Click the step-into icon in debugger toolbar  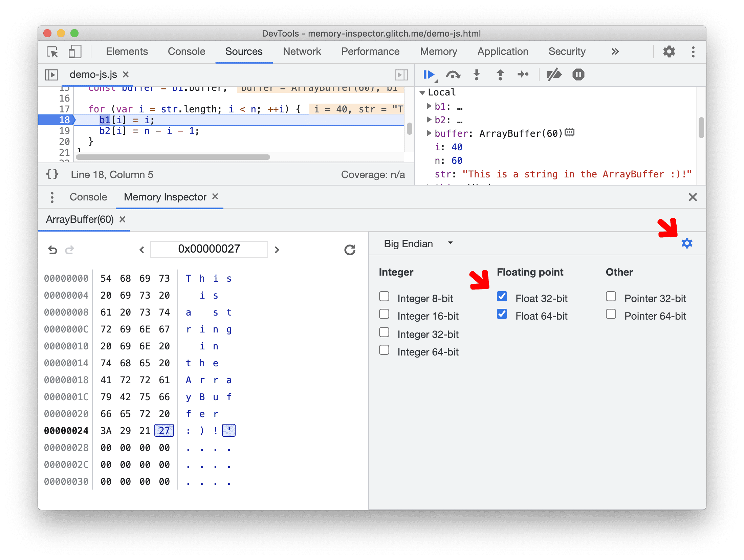tap(478, 75)
